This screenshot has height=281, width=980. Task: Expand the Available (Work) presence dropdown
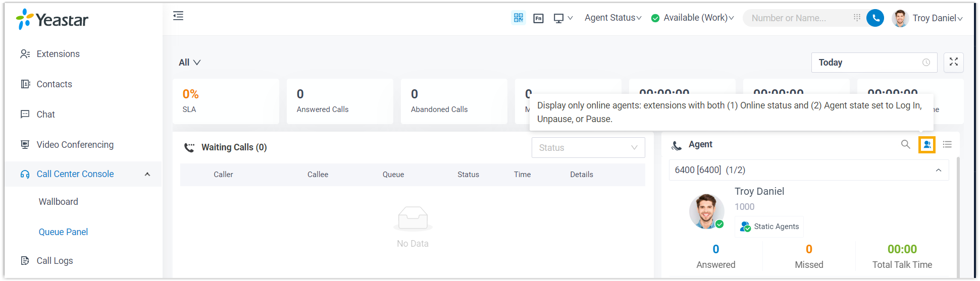click(693, 18)
